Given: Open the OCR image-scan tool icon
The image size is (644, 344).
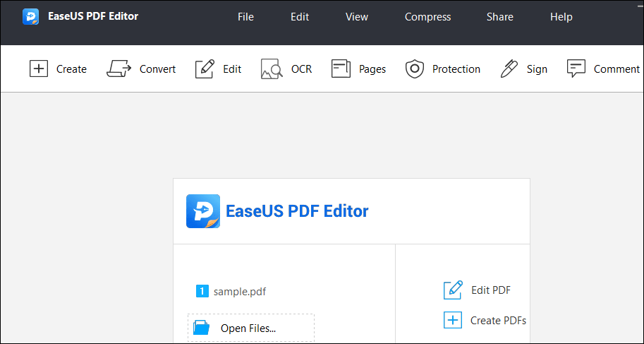Looking at the screenshot, I should point(272,69).
